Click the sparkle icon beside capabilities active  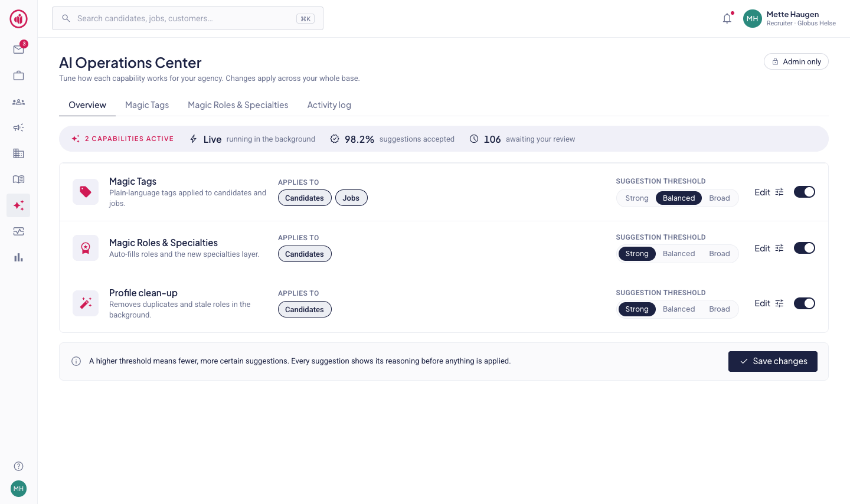tap(76, 139)
